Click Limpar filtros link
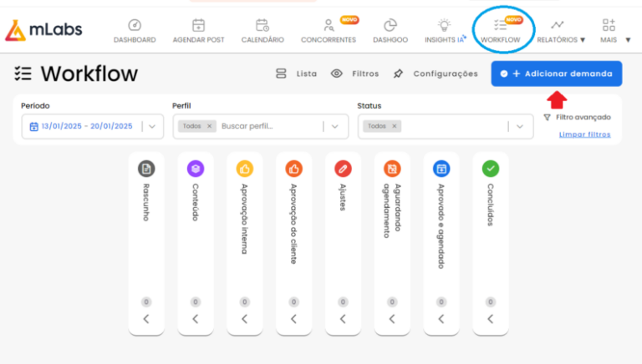Image resolution: width=642 pixels, height=364 pixels. click(x=584, y=134)
